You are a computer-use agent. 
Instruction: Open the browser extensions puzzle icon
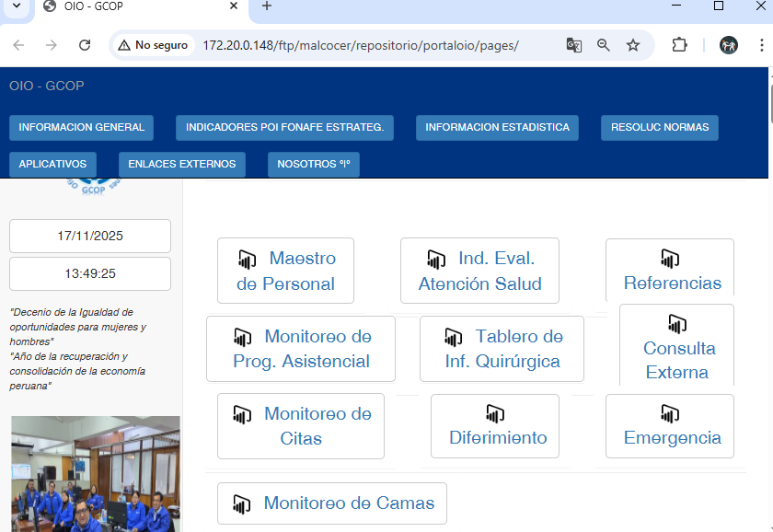(679, 45)
